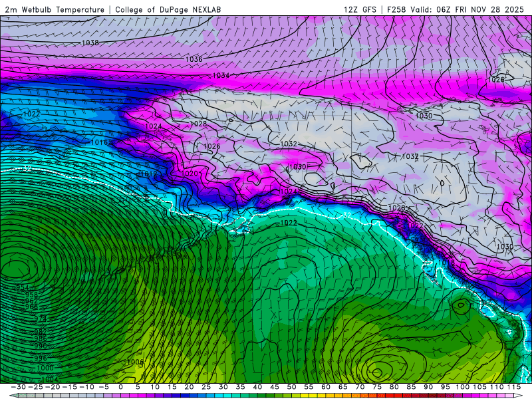Click the 958 pressure contour label

point(31,295)
